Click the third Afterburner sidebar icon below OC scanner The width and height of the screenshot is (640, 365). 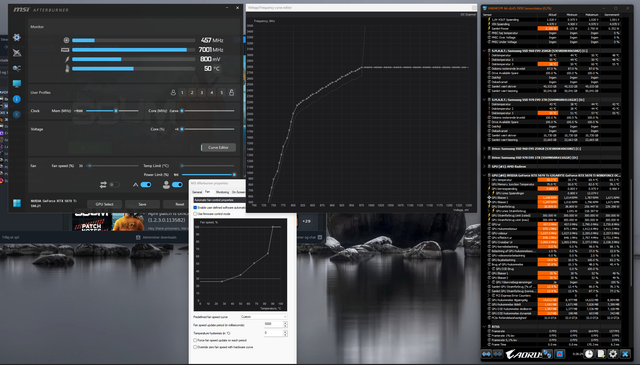(16, 68)
